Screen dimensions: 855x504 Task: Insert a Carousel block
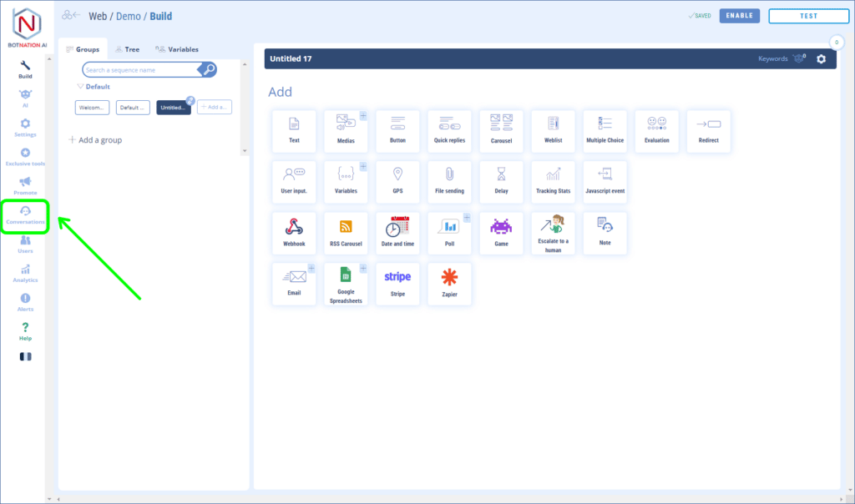(x=501, y=131)
